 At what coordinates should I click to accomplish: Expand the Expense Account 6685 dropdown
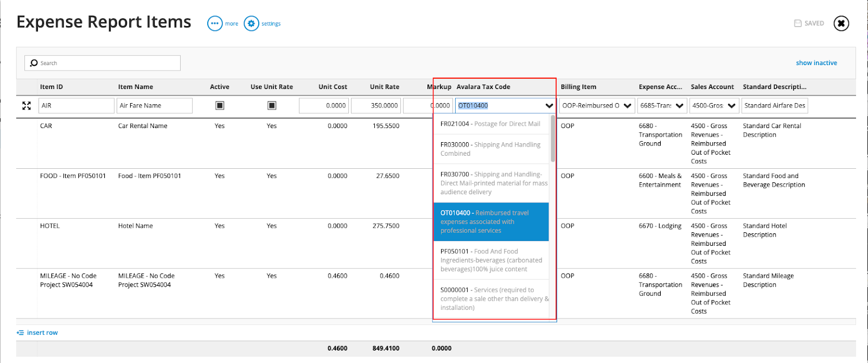click(679, 106)
